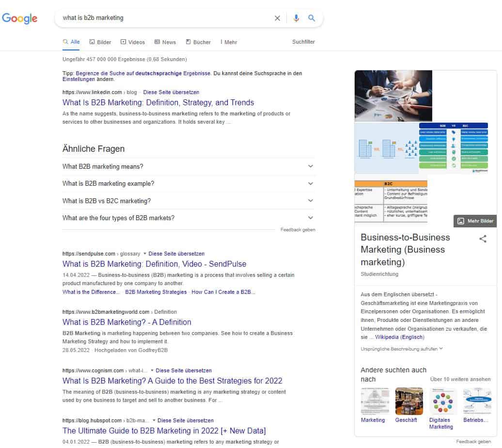Open 'How Can I Create a B2B...' sitelink
Image resolution: width=502 pixels, height=448 pixels.
223,292
